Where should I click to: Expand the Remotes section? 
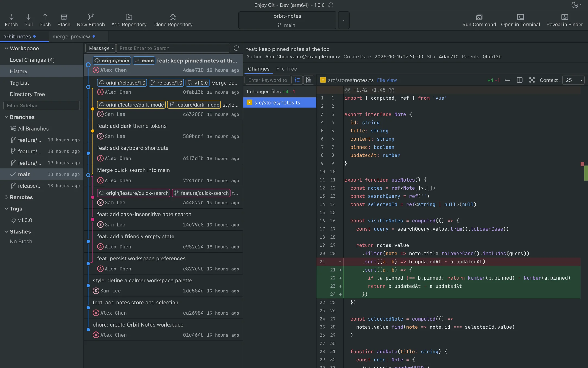(7, 197)
